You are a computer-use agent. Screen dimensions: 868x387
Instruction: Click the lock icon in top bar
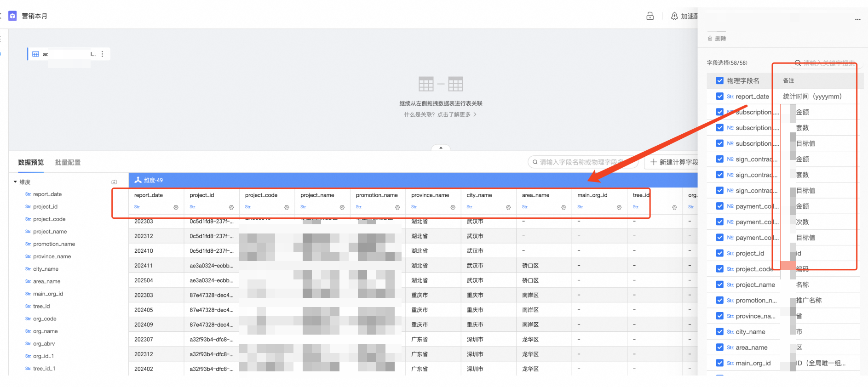650,16
